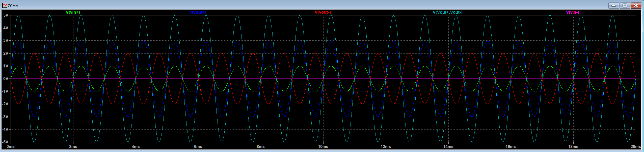Click the 10ms time axis label
Image resolution: width=644 pixels, height=152 pixels.
click(x=323, y=146)
